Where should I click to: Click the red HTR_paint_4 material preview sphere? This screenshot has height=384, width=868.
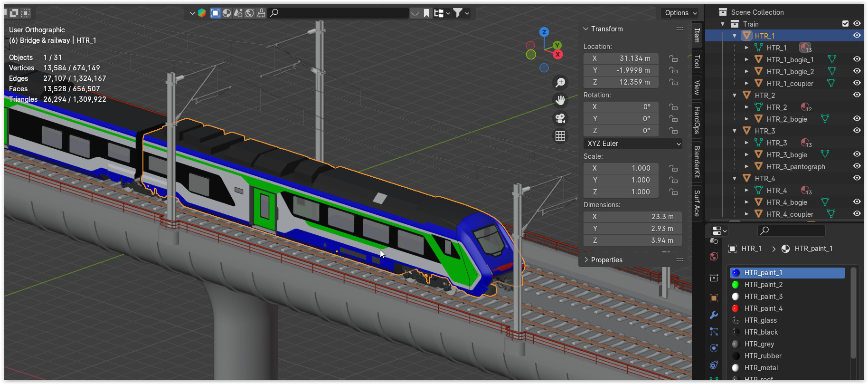coord(736,308)
